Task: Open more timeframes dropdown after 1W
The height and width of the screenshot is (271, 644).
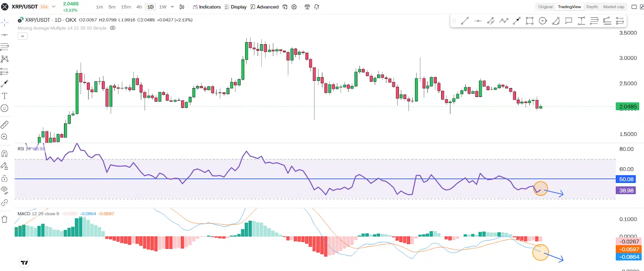Action: click(172, 7)
